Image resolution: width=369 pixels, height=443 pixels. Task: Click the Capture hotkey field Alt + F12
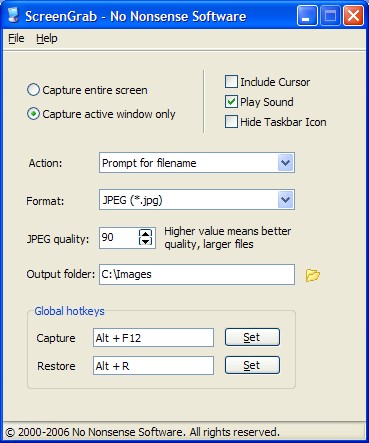click(x=153, y=338)
